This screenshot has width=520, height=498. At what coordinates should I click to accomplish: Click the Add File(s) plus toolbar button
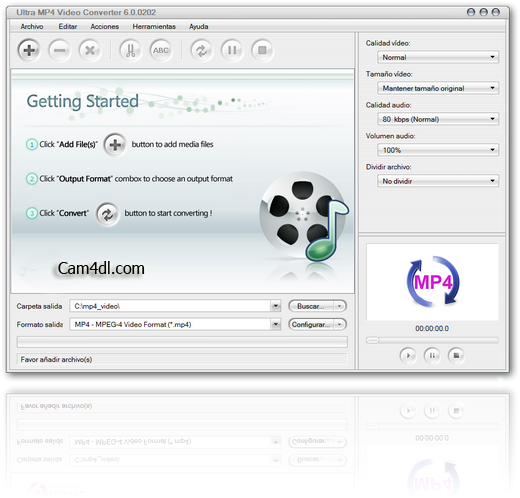pos(29,50)
